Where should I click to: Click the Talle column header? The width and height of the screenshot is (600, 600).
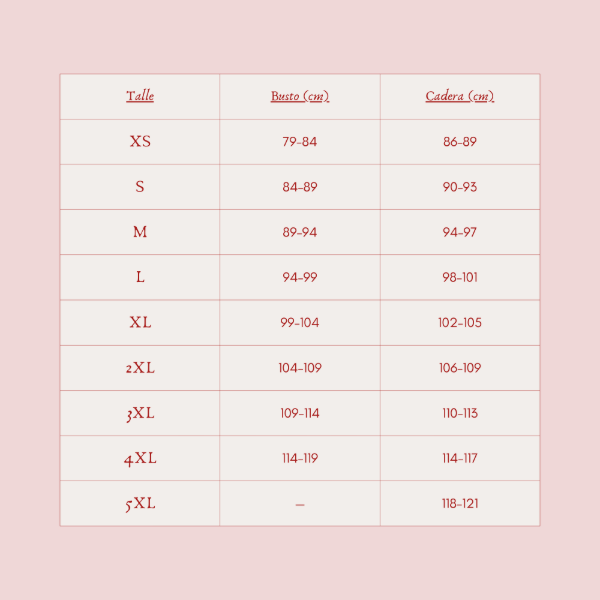tap(140, 96)
